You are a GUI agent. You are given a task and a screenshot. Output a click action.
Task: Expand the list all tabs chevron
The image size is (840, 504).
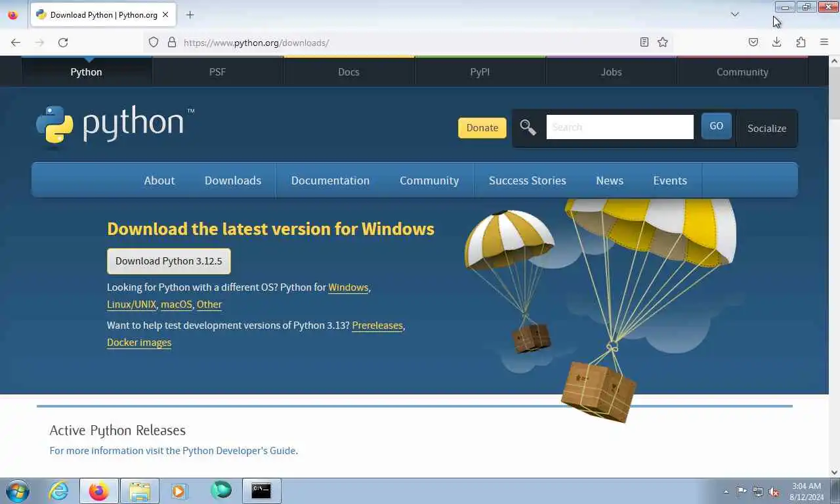tap(735, 14)
